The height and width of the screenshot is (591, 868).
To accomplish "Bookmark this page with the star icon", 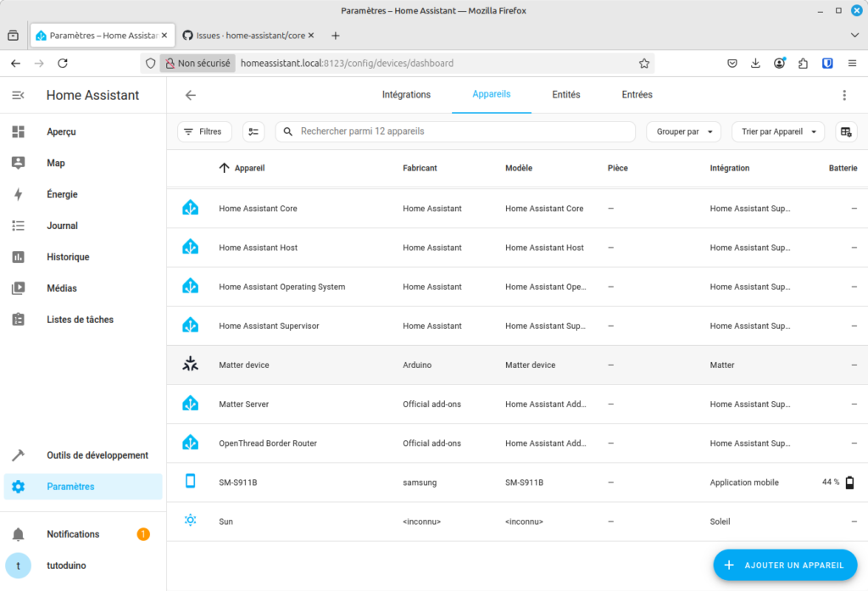I will (644, 63).
